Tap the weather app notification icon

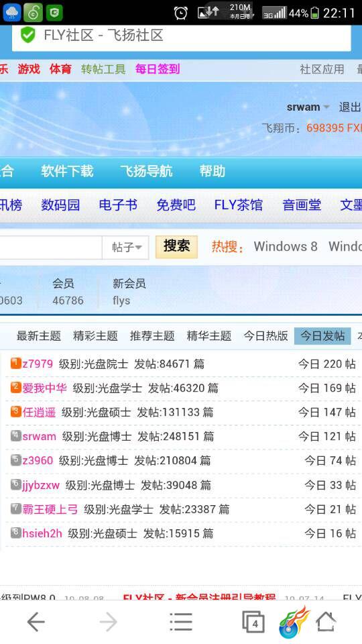pyautogui.click(x=11, y=13)
